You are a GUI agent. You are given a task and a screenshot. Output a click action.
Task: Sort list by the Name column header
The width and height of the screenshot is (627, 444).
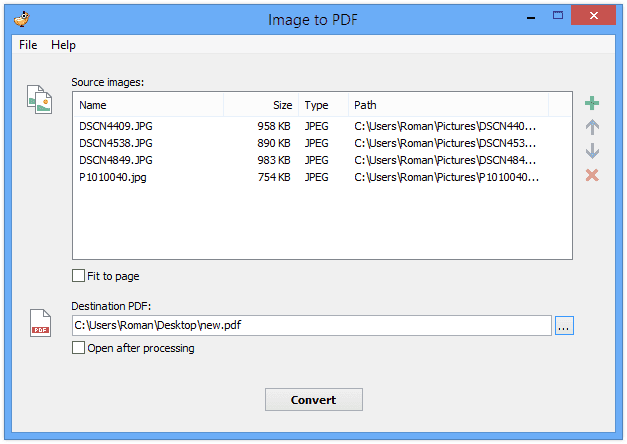tap(148, 105)
